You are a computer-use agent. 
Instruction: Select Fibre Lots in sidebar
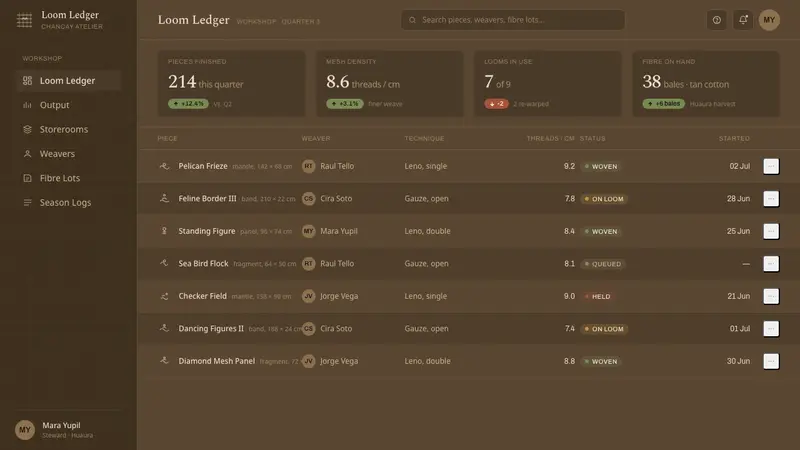click(x=68, y=178)
